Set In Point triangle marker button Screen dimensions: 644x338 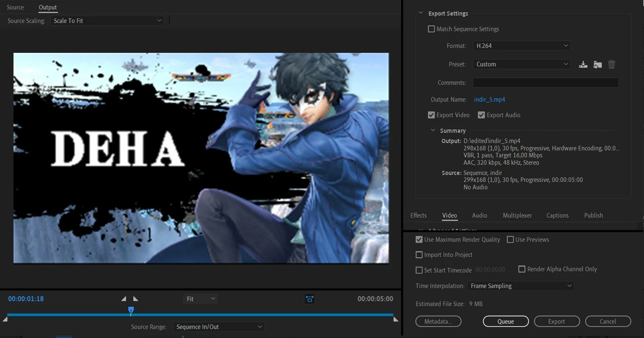coord(124,299)
